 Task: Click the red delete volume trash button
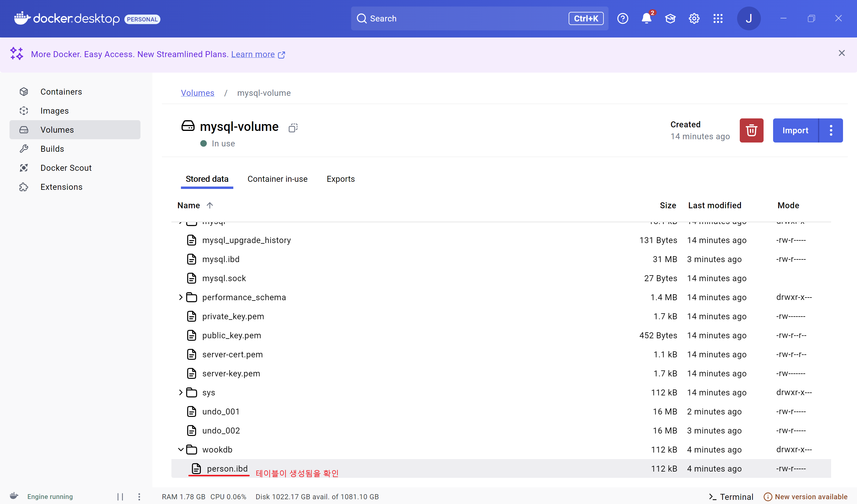click(x=751, y=130)
